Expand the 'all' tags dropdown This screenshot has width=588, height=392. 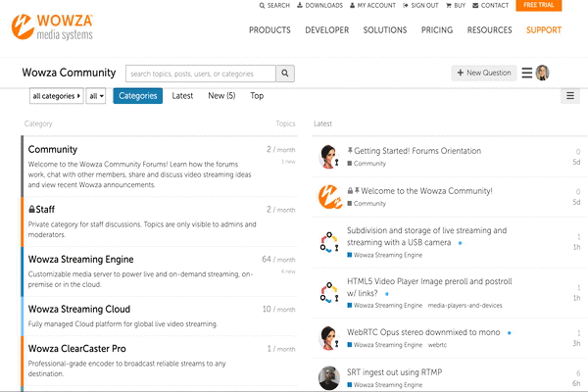point(96,96)
